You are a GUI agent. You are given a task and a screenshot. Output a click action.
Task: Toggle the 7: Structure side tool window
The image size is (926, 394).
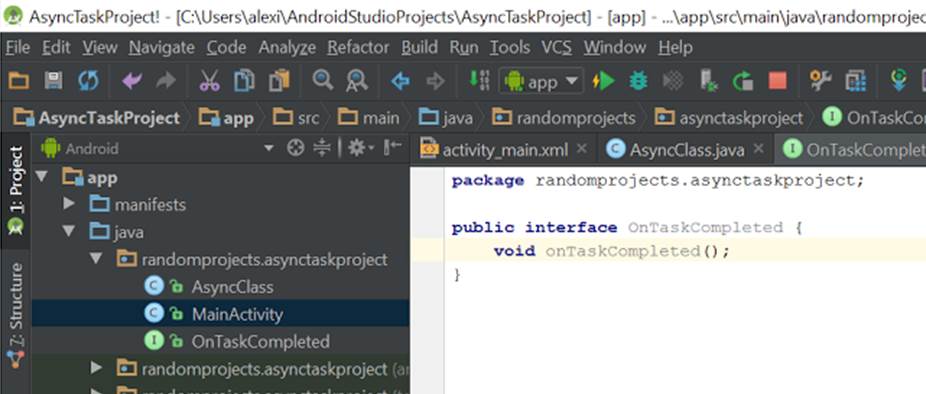tap(16, 316)
